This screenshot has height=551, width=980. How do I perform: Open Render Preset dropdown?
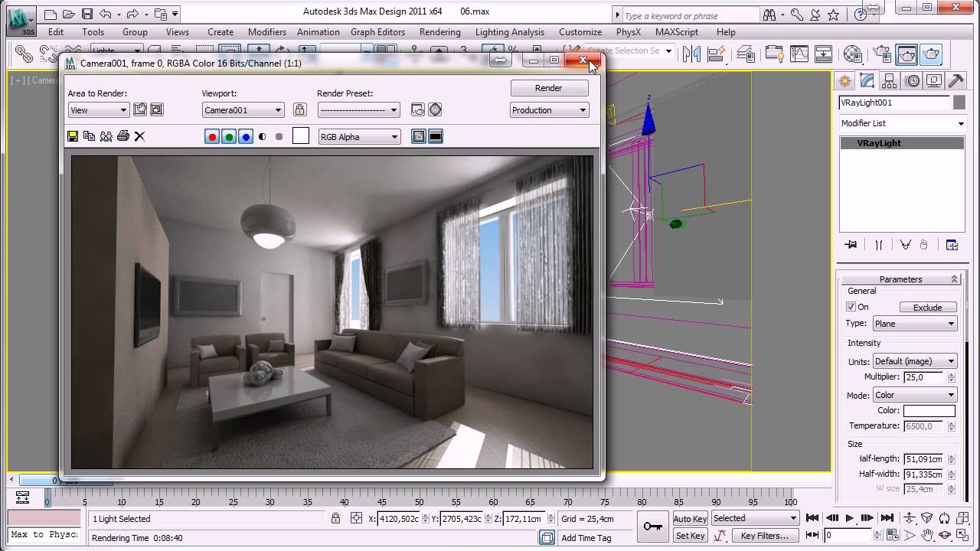(358, 110)
